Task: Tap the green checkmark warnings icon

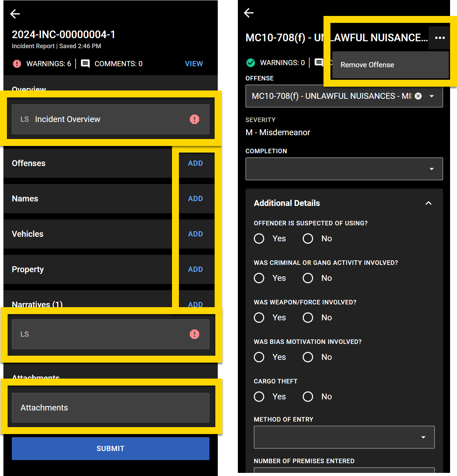Action: 250,63
